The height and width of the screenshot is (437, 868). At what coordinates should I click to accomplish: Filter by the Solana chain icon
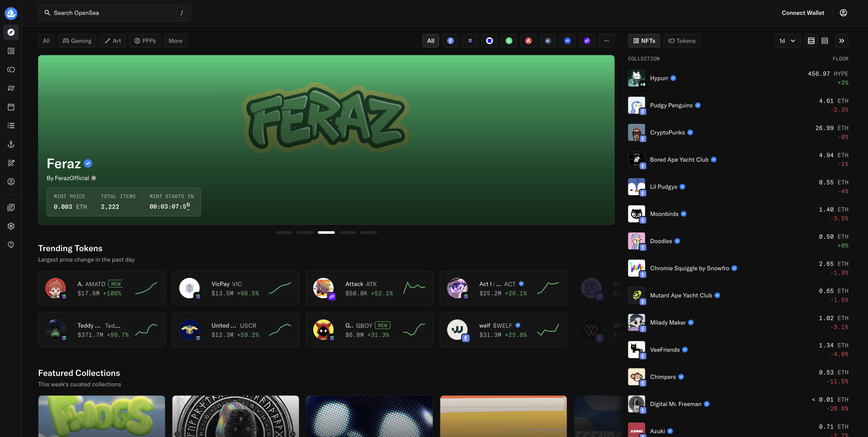pyautogui.click(x=470, y=41)
